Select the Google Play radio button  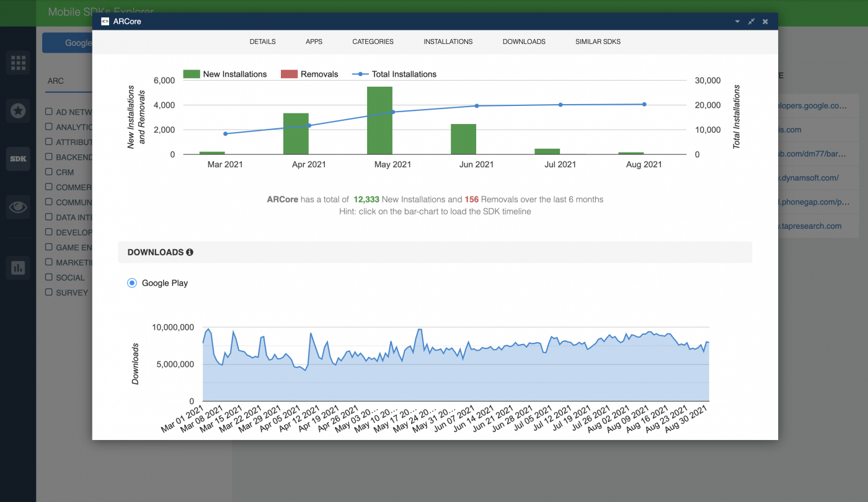point(131,283)
